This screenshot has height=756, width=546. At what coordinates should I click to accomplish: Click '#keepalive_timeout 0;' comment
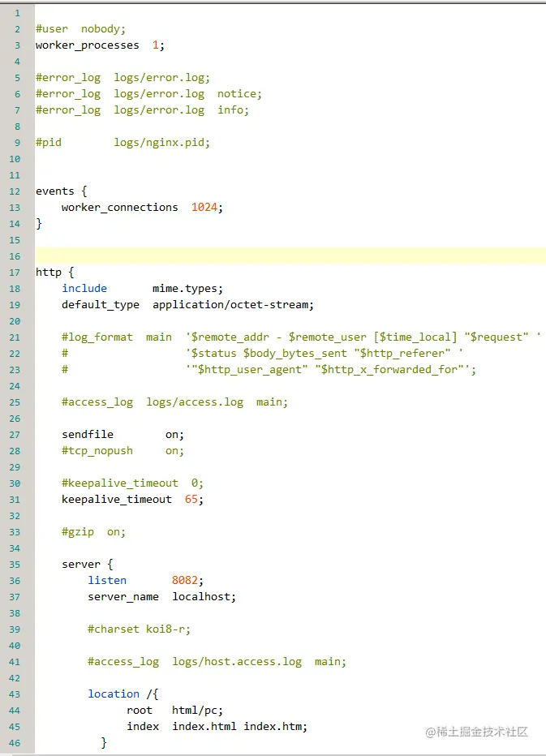tap(132, 483)
